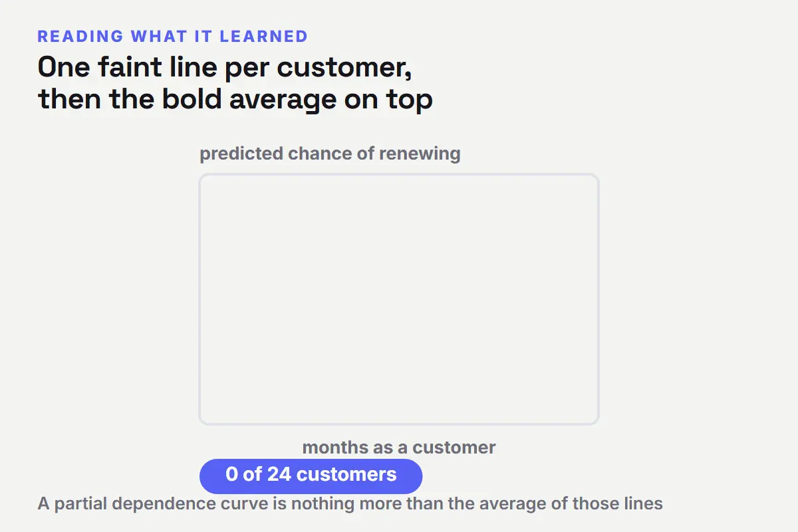The height and width of the screenshot is (532, 798).
Task: Click the right edge of the chart frame
Action: point(598,299)
